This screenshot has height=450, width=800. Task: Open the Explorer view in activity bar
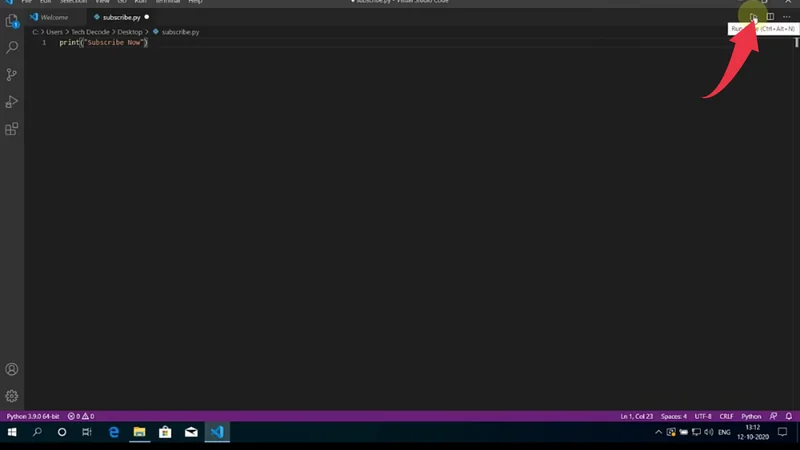(x=12, y=20)
